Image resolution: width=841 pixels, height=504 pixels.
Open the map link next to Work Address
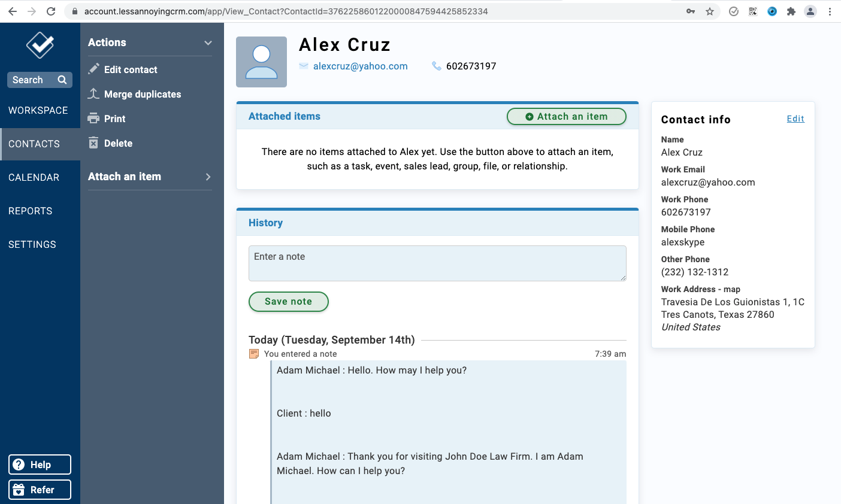tap(732, 289)
